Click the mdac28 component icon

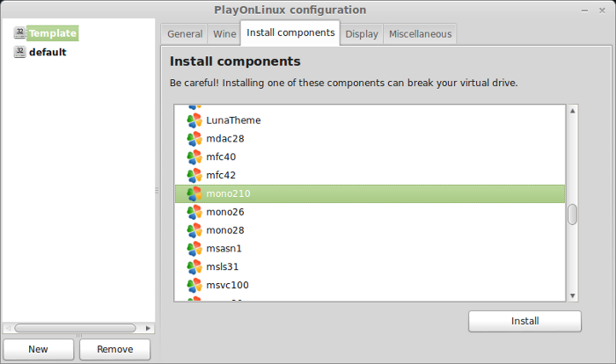tap(194, 139)
